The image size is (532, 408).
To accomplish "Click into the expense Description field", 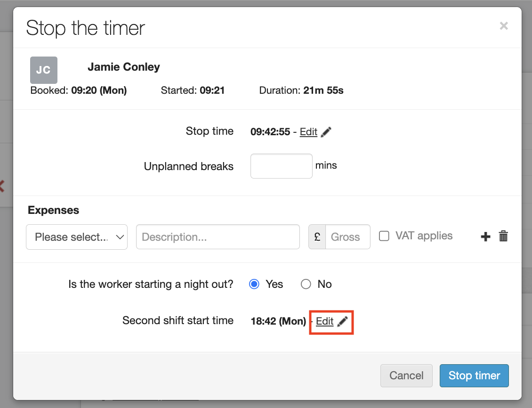I will (218, 237).
